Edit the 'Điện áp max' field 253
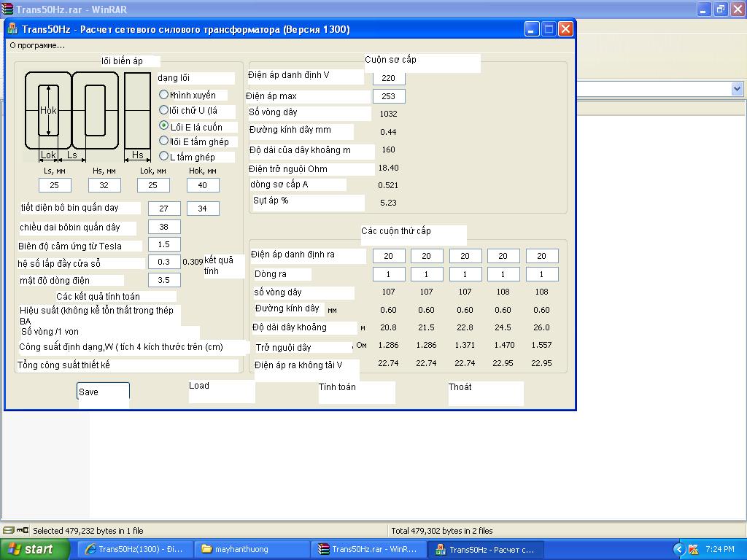Viewport: 747px width, 560px height. [388, 96]
